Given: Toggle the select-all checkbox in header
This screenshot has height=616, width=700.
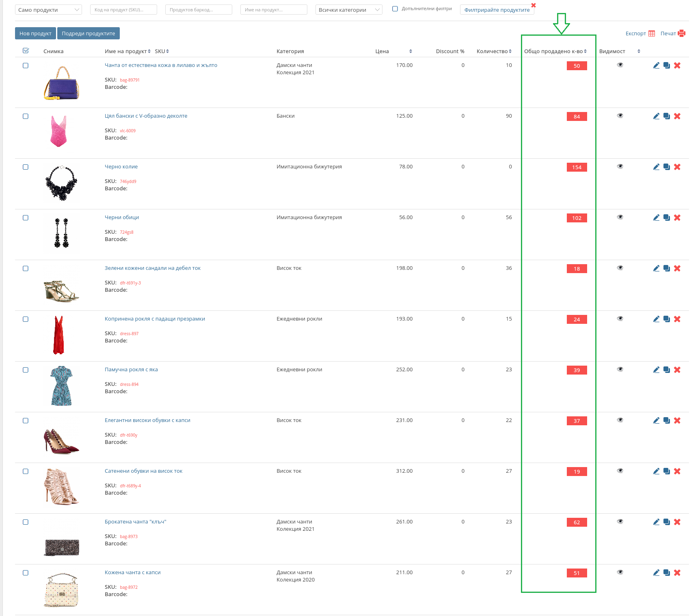Looking at the screenshot, I should pyautogui.click(x=26, y=51).
